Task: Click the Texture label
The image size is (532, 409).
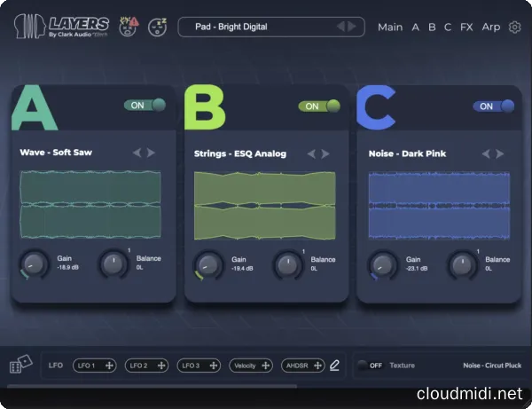Action: pos(402,366)
